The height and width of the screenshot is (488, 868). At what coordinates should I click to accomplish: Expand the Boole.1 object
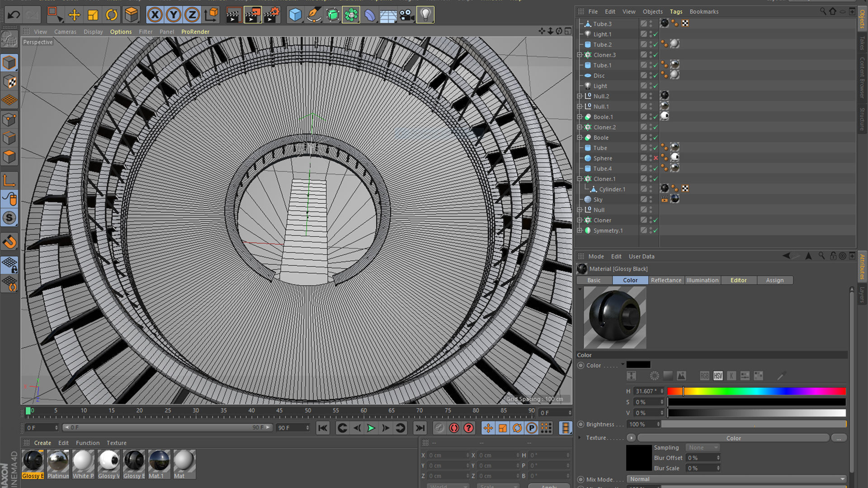pos(580,117)
